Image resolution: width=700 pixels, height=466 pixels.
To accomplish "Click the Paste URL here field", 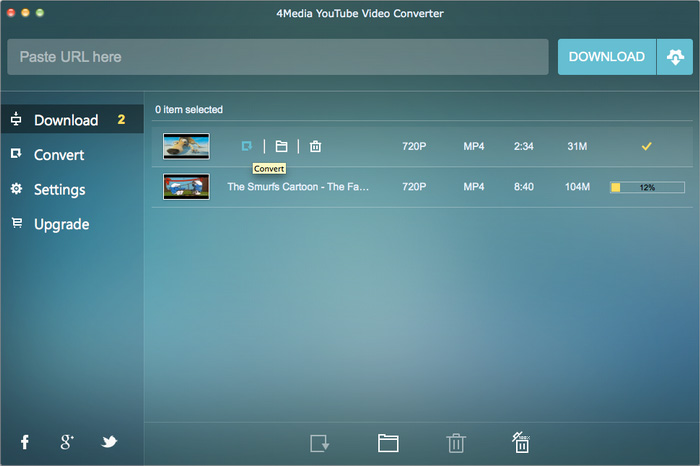I will tap(278, 57).
